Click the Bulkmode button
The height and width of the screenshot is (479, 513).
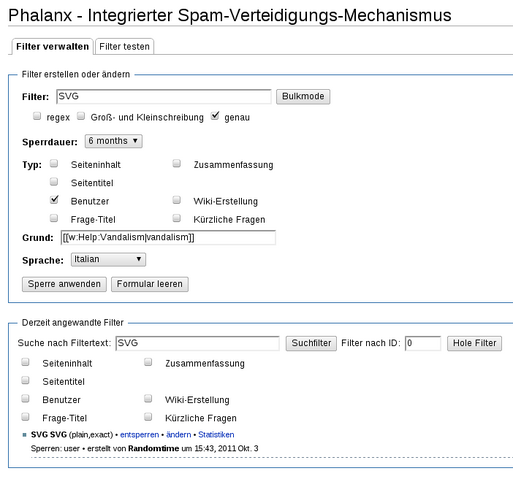(x=303, y=96)
